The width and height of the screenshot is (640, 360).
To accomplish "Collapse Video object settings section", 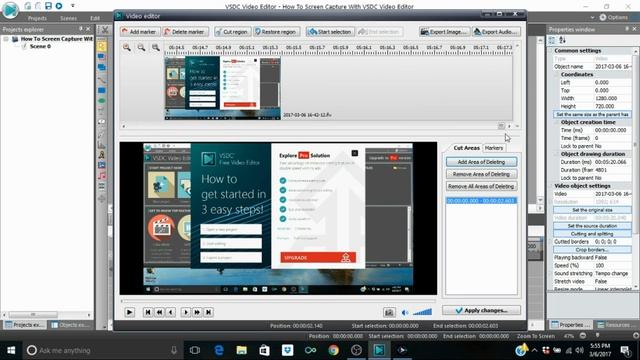I will tap(550, 186).
